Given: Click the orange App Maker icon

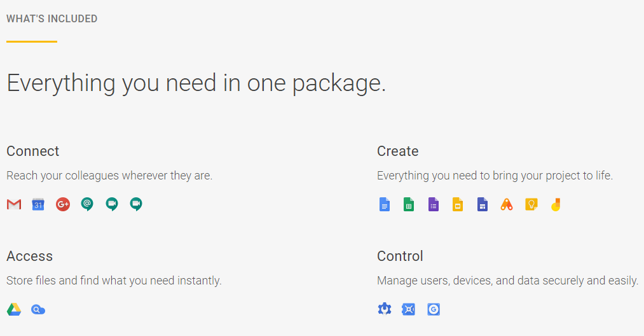Looking at the screenshot, I should [x=507, y=204].
